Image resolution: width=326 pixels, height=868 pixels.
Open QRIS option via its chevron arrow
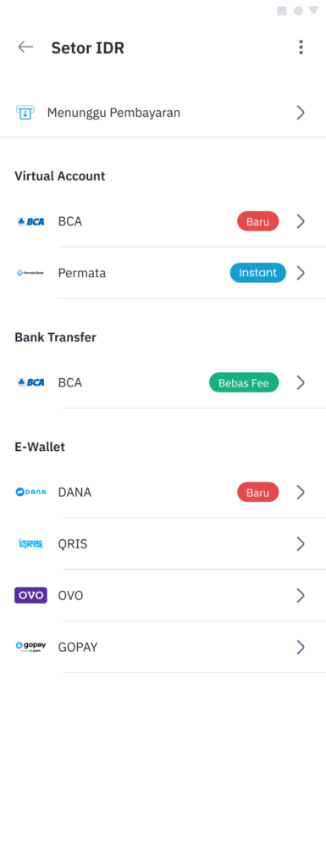tap(301, 543)
